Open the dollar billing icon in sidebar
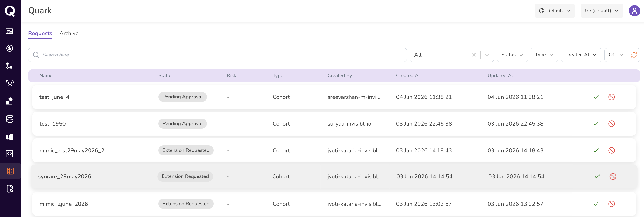Image resolution: width=644 pixels, height=217 pixels. pyautogui.click(x=9, y=48)
